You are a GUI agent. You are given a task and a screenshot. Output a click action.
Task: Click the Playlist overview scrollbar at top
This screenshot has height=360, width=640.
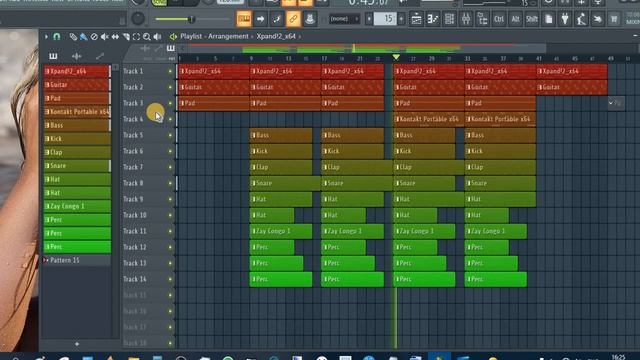(362, 49)
